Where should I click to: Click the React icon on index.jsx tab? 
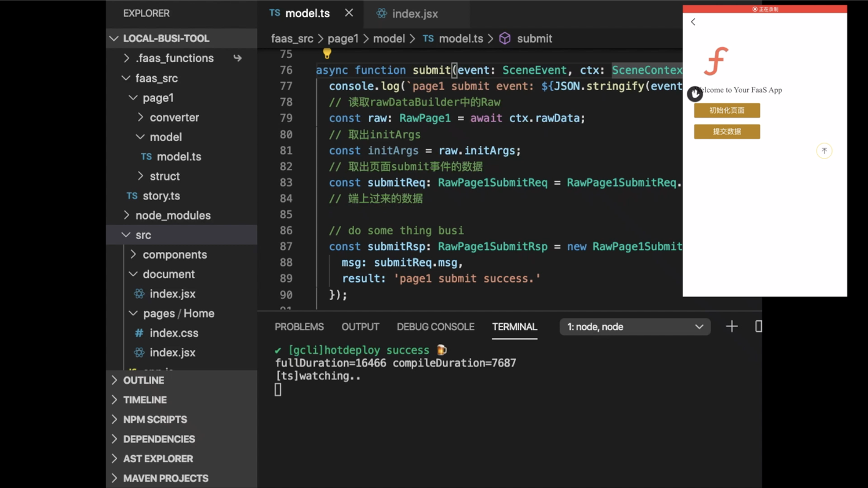(x=382, y=13)
